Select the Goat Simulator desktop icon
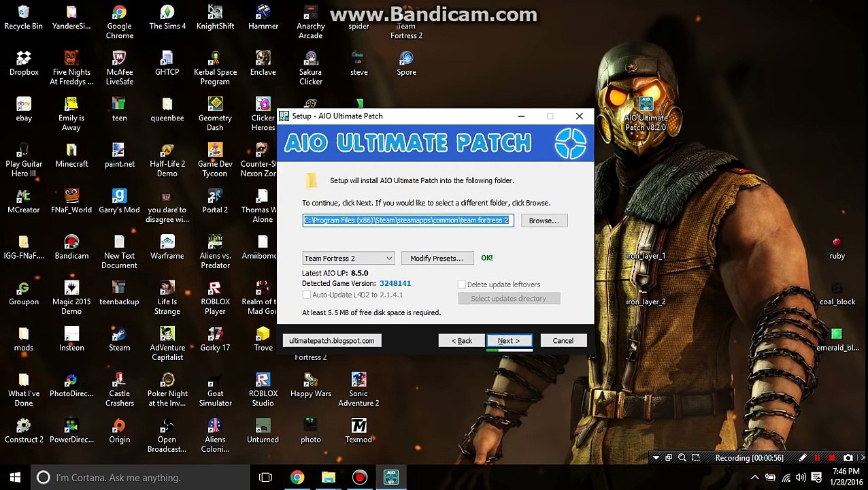Image resolution: width=868 pixels, height=490 pixels. 215,389
